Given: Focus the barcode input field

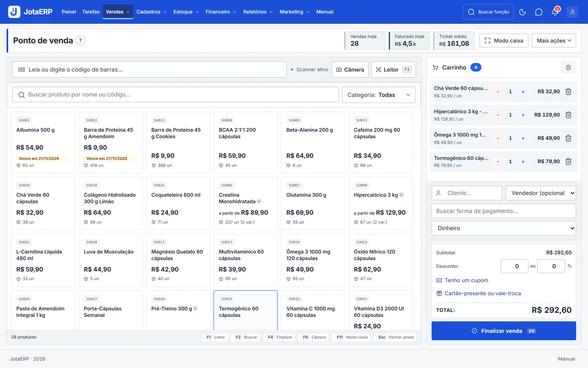Looking at the screenshot, I should pos(149,70).
